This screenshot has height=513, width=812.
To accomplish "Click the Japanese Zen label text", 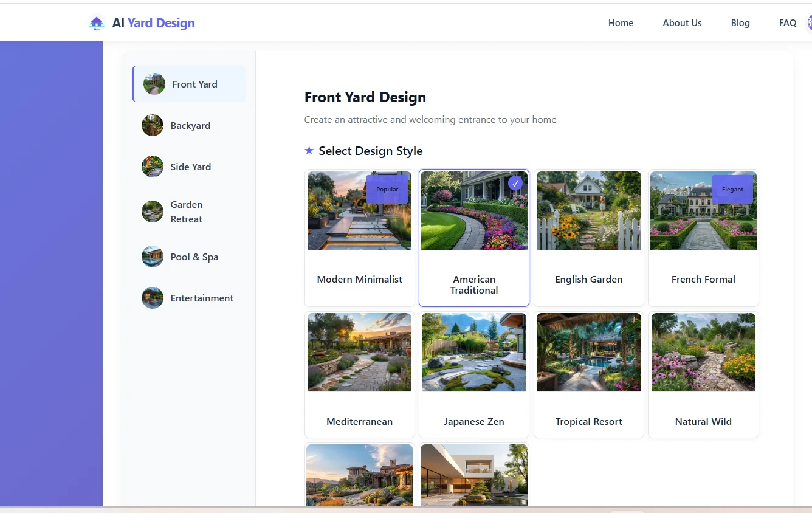I will click(474, 421).
